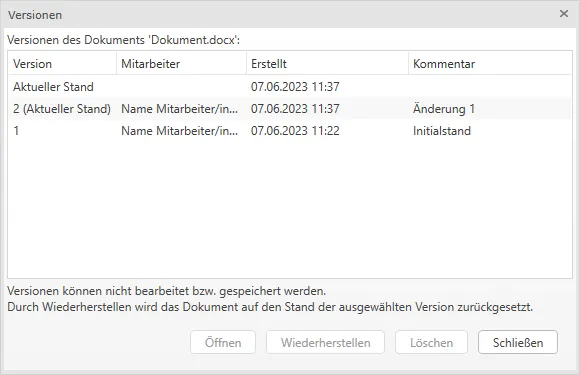Click the date in the first 'Aktueller Stand' row
The width and height of the screenshot is (580, 375).
(x=295, y=87)
